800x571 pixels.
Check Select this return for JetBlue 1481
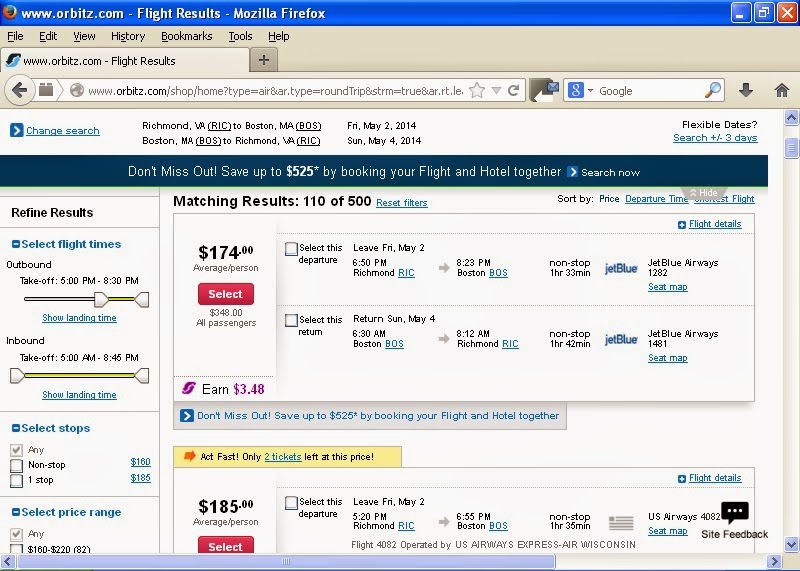pyautogui.click(x=291, y=320)
